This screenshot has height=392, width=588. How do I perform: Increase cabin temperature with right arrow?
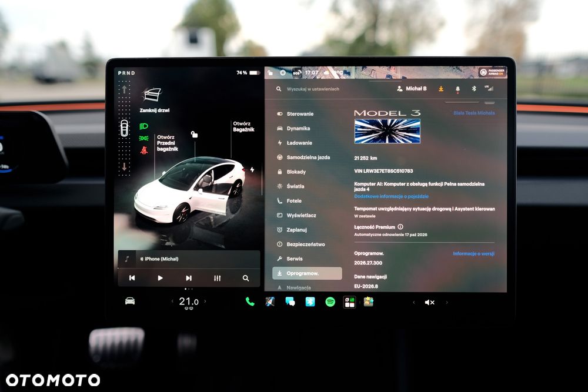pyautogui.click(x=205, y=301)
